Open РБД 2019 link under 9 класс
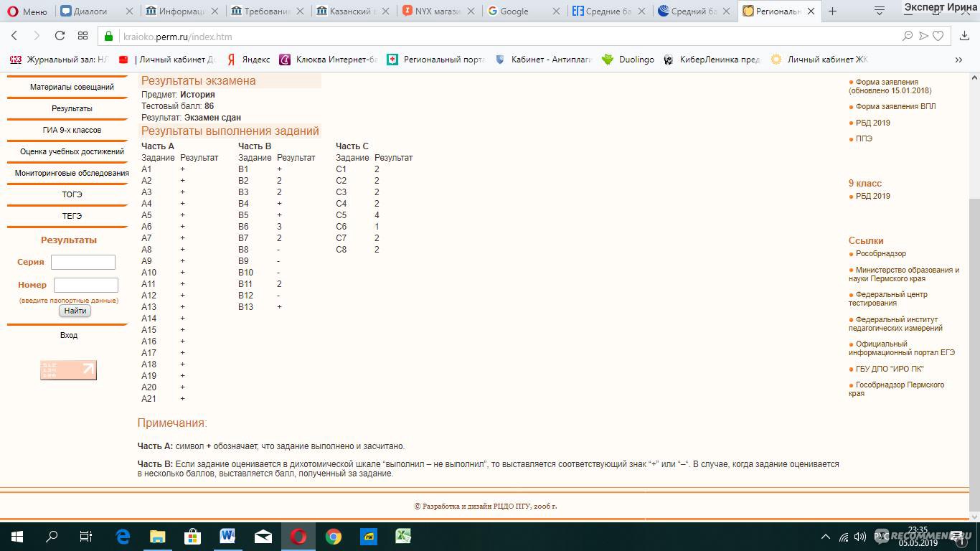 (872, 196)
